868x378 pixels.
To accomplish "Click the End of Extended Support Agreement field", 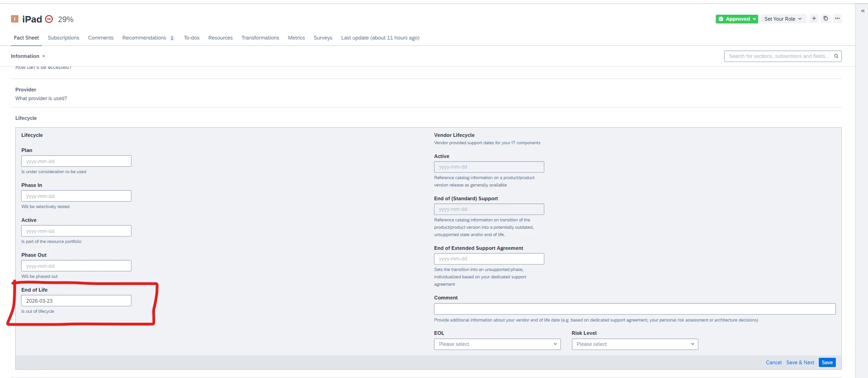I will click(x=489, y=259).
